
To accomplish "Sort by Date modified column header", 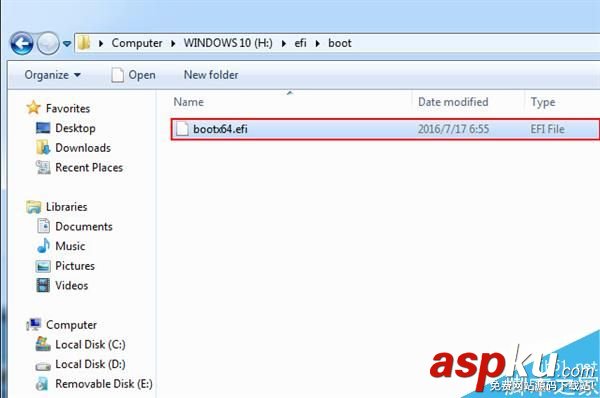I will tap(453, 102).
